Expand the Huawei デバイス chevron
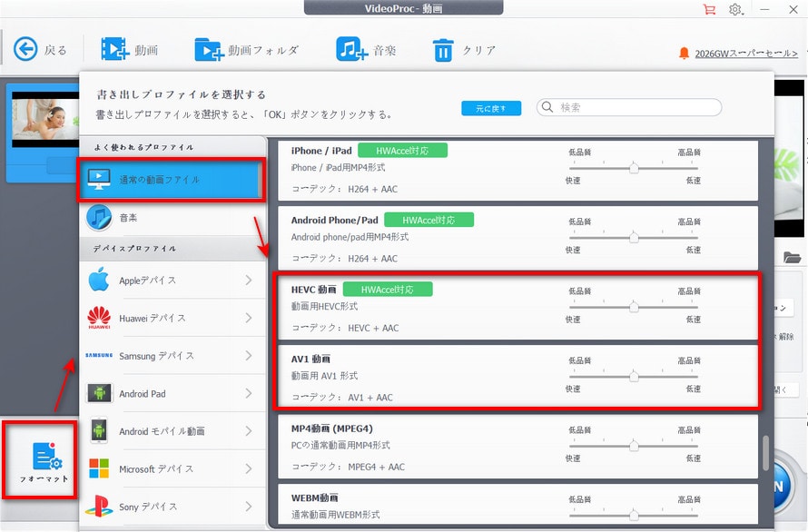Screen dimensions: 808x532 pyautogui.click(x=249, y=318)
